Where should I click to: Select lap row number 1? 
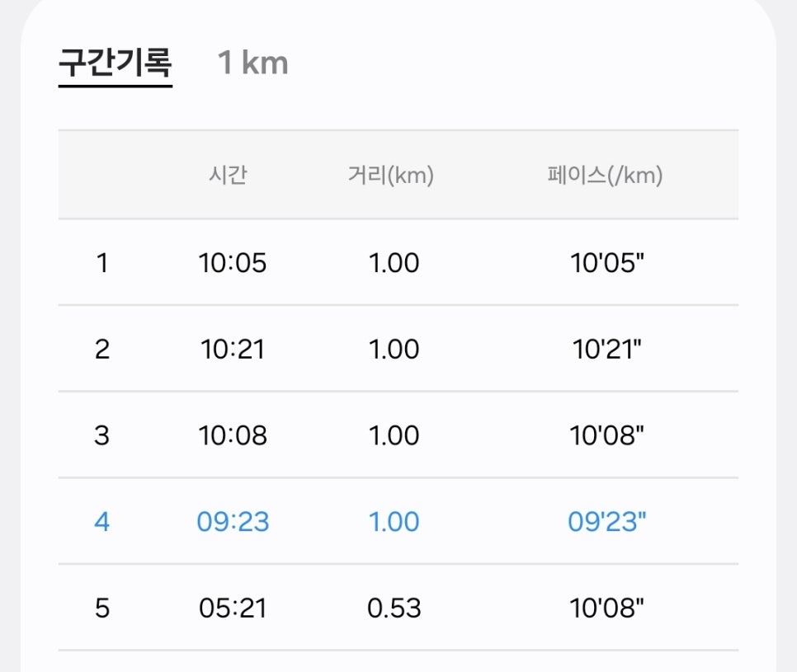pyautogui.click(x=398, y=262)
